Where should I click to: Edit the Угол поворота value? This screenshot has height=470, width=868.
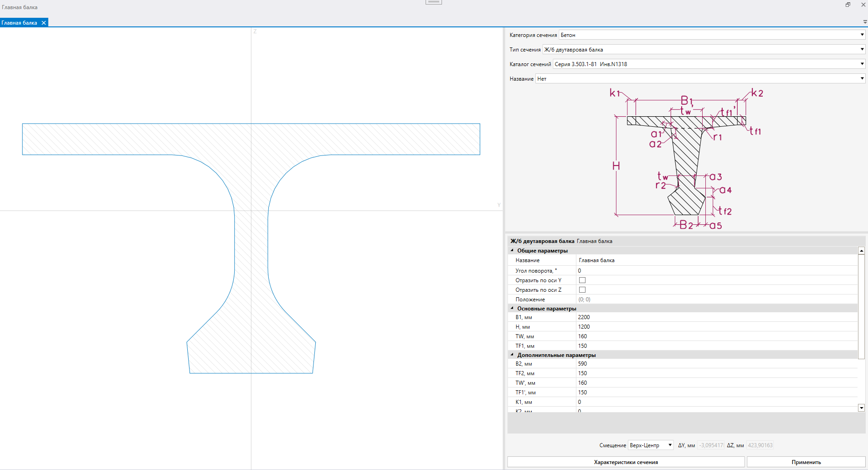[717, 270]
